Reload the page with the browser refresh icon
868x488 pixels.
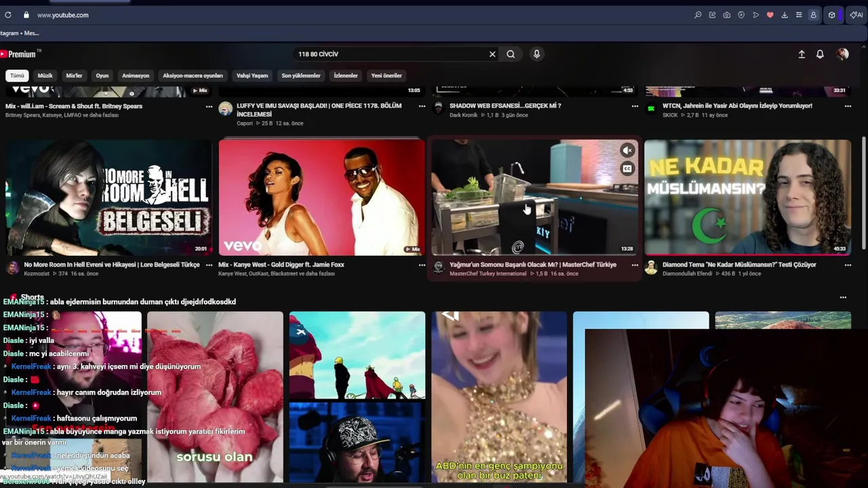[8, 15]
